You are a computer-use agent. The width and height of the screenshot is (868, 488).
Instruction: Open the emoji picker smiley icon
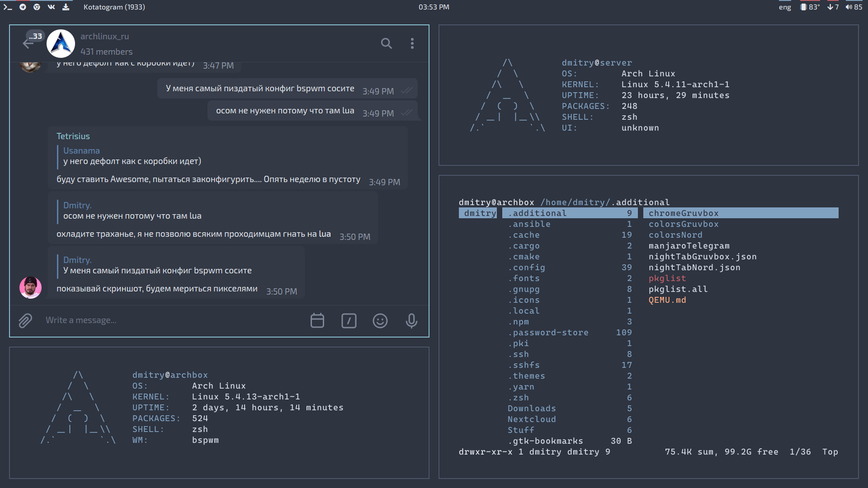pos(380,321)
